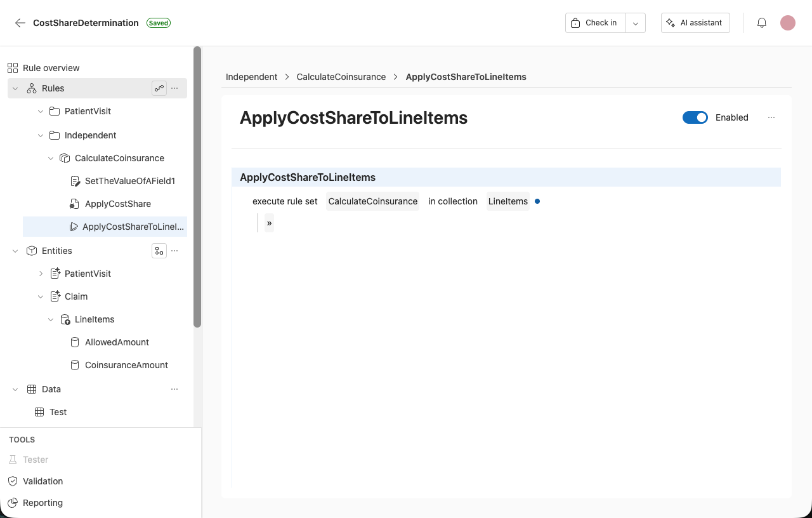This screenshot has height=518, width=812.
Task: Disable the ApplyCostShareToLineItems rule
Action: pyautogui.click(x=695, y=117)
